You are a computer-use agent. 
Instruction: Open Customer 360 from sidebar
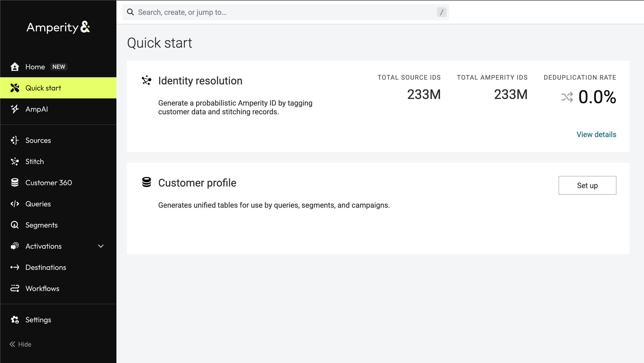click(58, 183)
